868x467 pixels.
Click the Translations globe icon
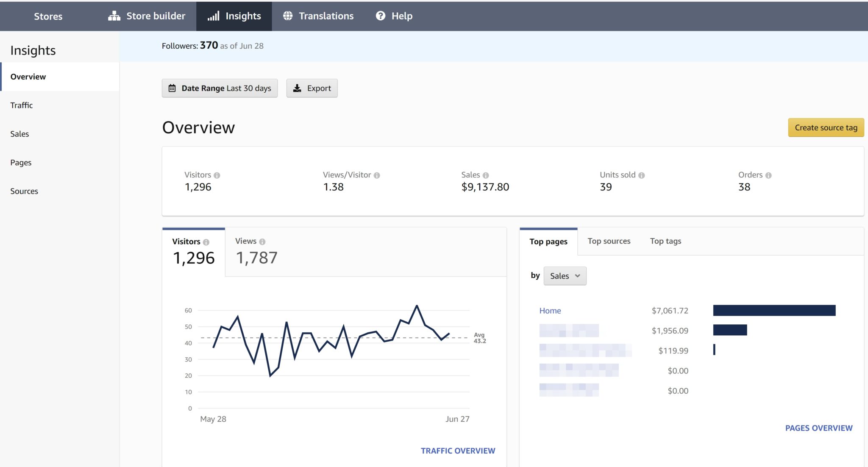pos(288,16)
